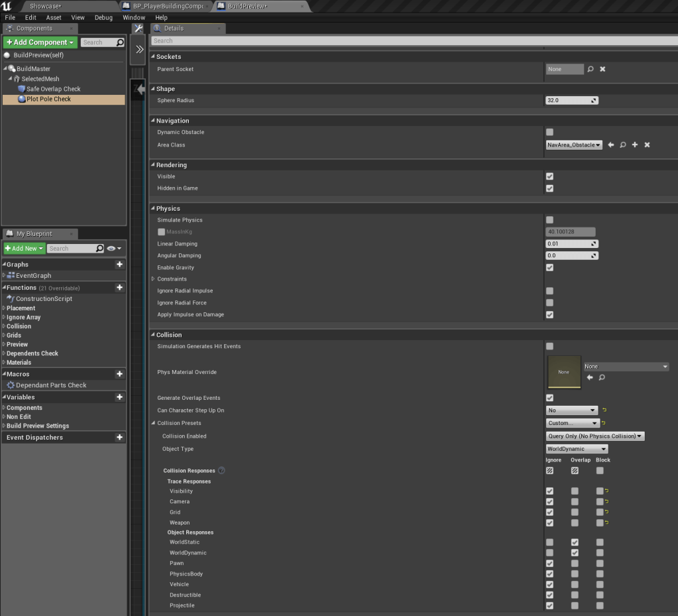Expand the Constraints section arrow

tap(153, 279)
